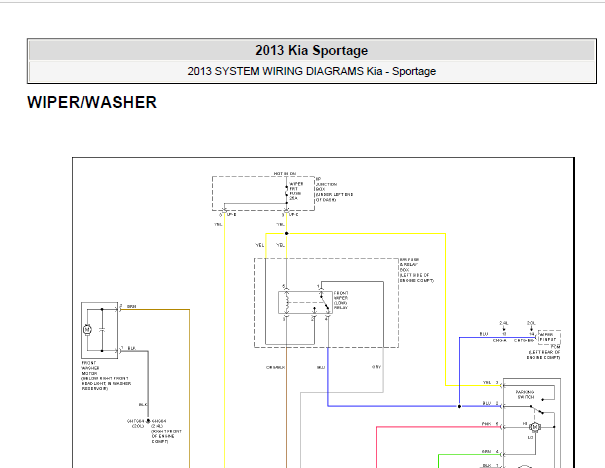Click the 'WIPER FRT' text inside PCM box
The image size is (605, 468).
546,335
